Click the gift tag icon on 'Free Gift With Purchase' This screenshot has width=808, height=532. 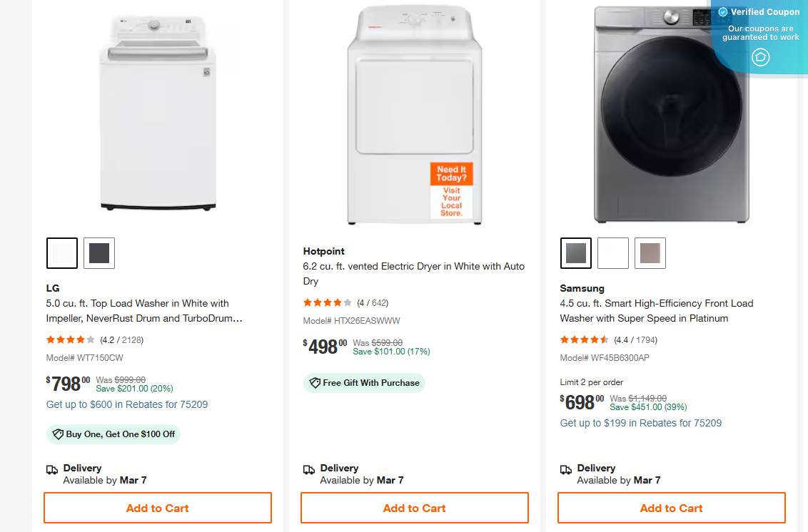[315, 383]
